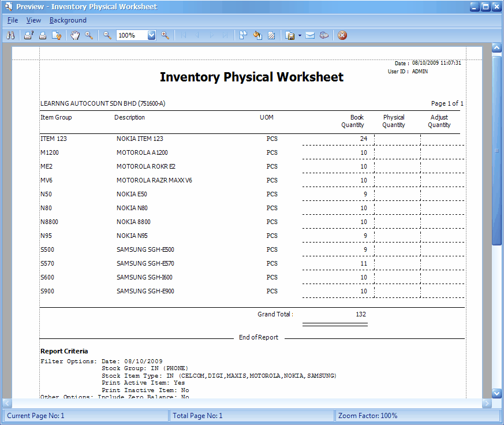Click 'SAMSUNG SGH-I600' description text
Image resolution: width=504 pixels, height=425 pixels.
pos(144,277)
